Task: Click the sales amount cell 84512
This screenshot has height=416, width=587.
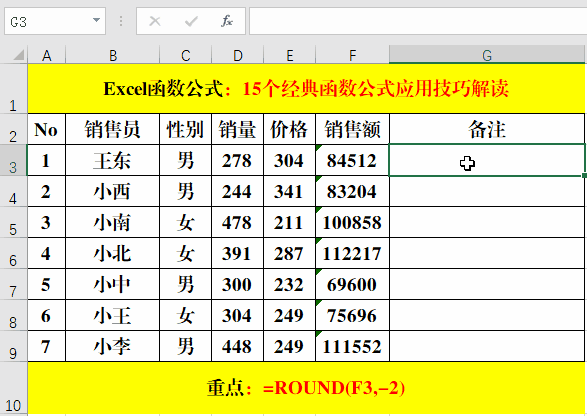Action: pos(353,161)
